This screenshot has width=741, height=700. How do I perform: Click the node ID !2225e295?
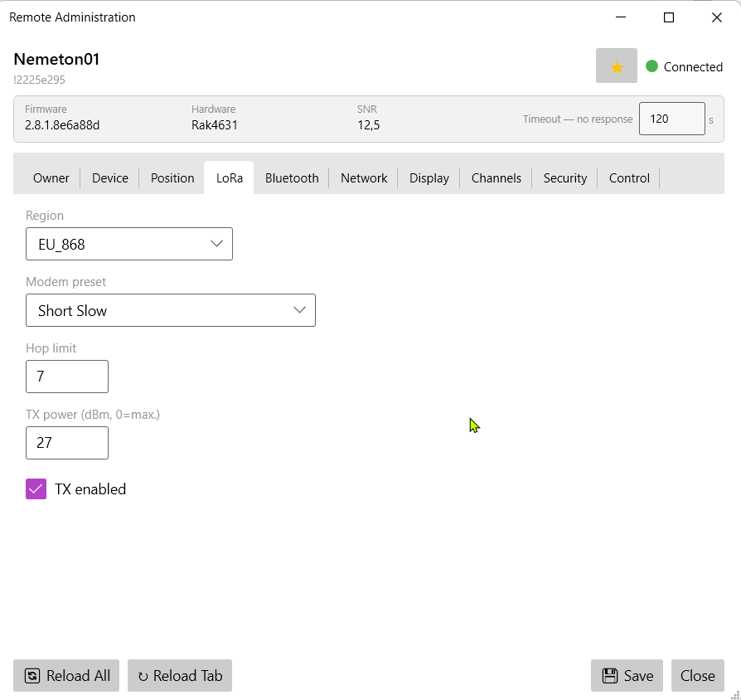click(39, 80)
